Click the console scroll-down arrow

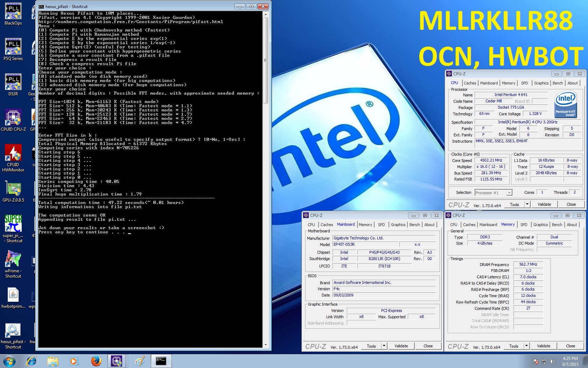point(266,345)
